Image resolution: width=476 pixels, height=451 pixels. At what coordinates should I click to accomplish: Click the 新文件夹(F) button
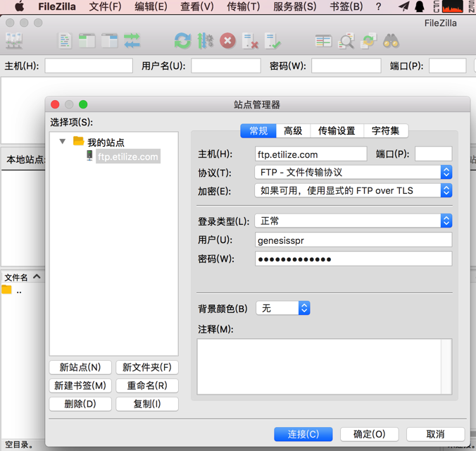(x=147, y=367)
